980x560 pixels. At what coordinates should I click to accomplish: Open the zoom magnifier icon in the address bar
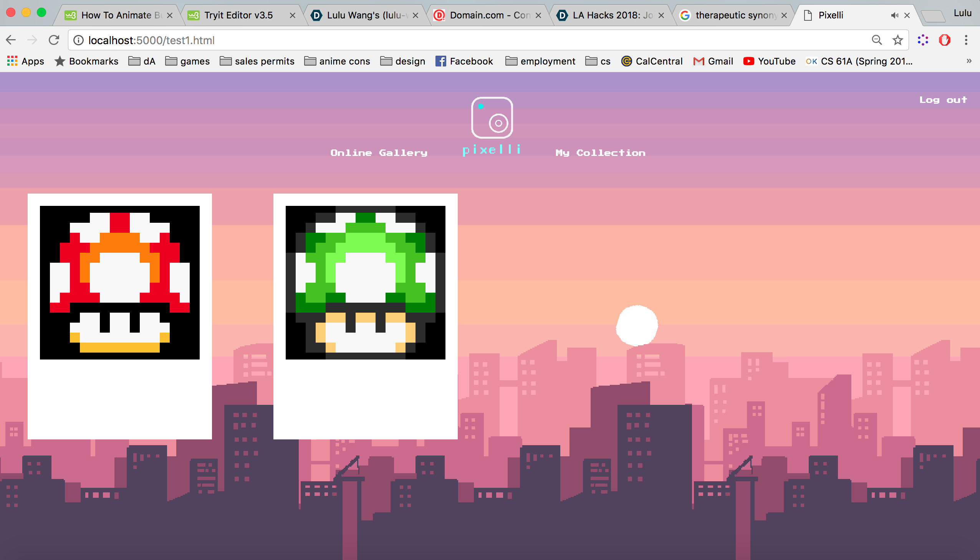pos(877,40)
